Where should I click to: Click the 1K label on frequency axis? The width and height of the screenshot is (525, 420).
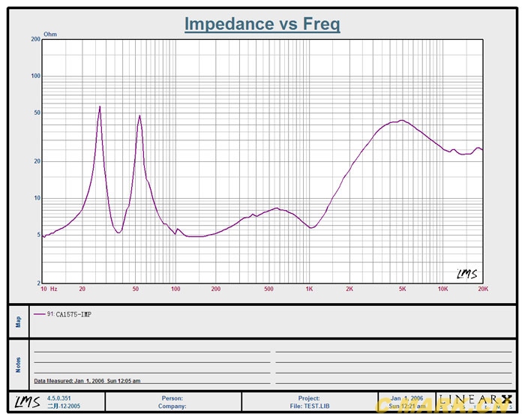(x=309, y=289)
